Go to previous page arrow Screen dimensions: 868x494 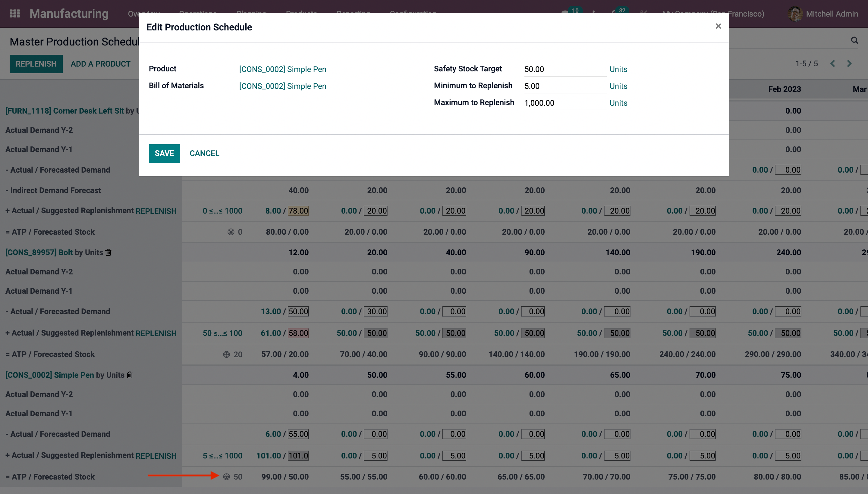coord(833,64)
